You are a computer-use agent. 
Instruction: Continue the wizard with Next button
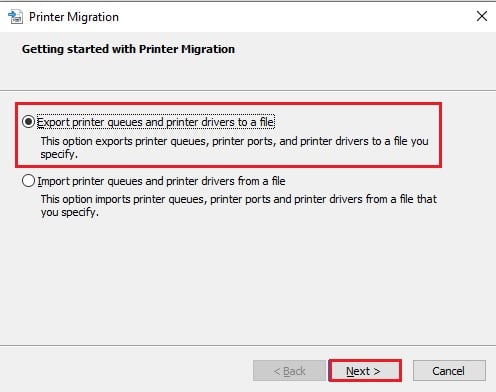(x=365, y=371)
